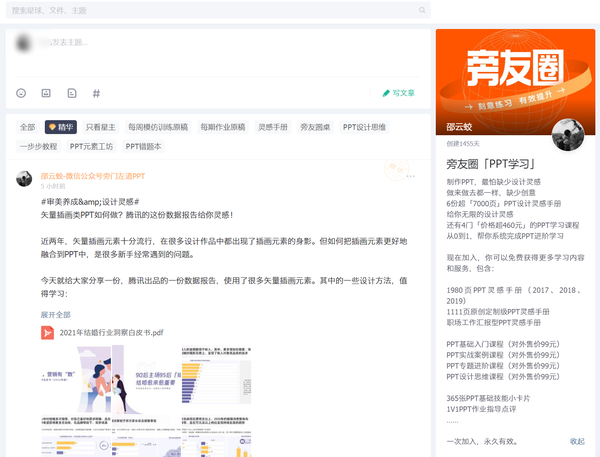Screen dimensions: 600x457
Task: Select the 一步步教程 tag
Action: (39, 147)
